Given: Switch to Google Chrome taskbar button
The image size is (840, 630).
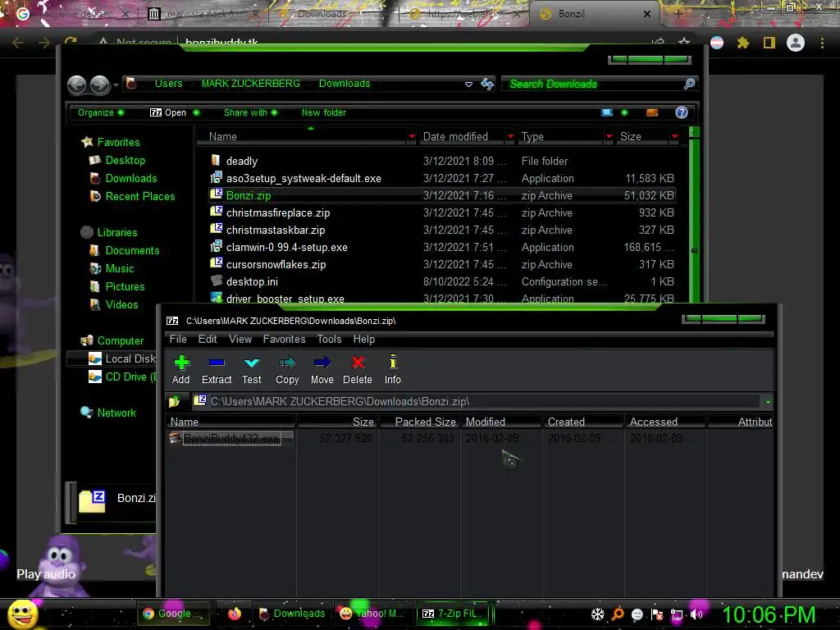Looking at the screenshot, I should (x=172, y=614).
